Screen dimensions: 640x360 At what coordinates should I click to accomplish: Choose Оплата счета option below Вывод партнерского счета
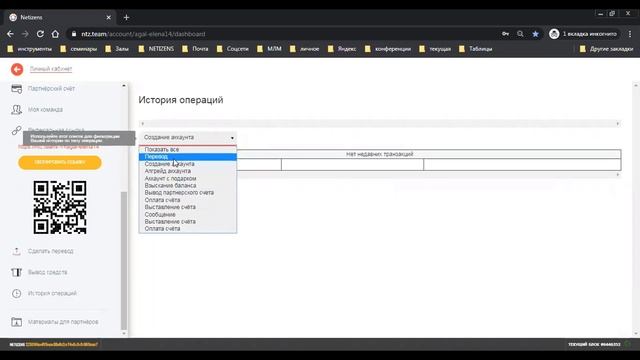click(188, 200)
